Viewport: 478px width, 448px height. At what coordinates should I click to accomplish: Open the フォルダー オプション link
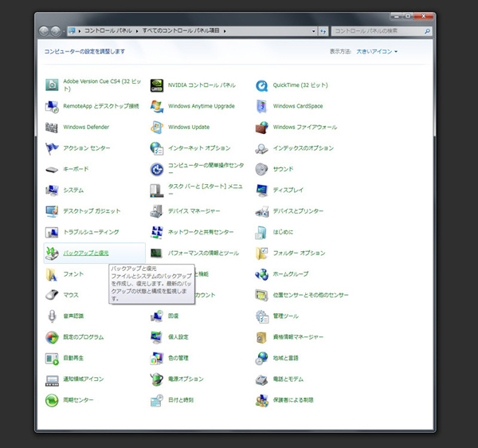[x=299, y=253]
